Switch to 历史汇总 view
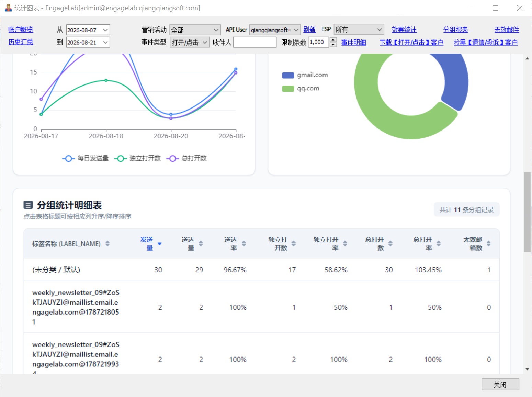The width and height of the screenshot is (532, 397). [21, 42]
